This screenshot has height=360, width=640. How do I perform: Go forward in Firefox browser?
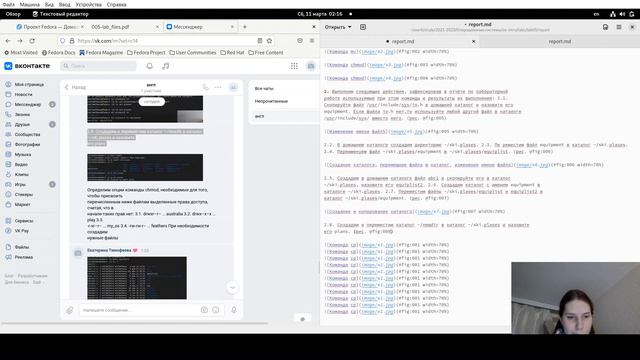click(x=20, y=41)
